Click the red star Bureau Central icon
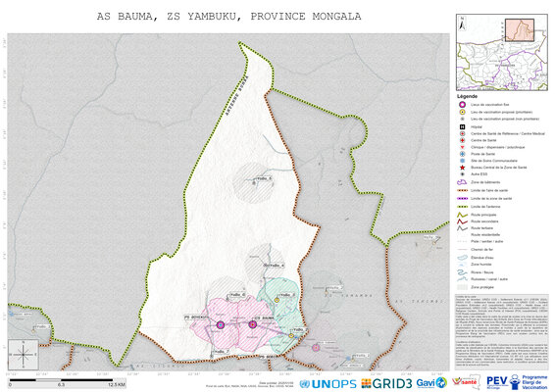 click(x=462, y=168)
